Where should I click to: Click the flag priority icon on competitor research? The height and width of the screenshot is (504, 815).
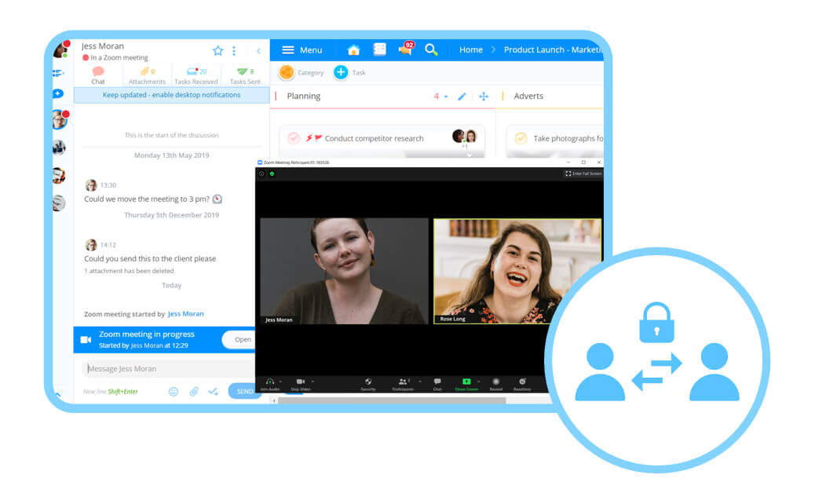(x=319, y=138)
